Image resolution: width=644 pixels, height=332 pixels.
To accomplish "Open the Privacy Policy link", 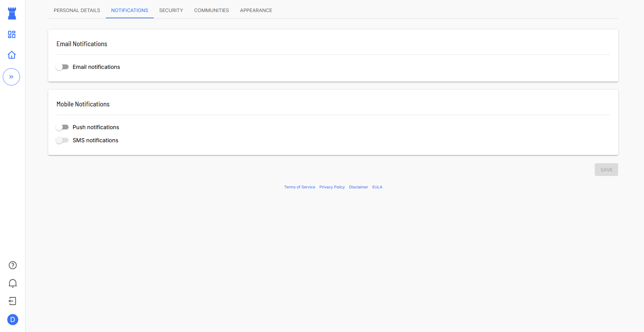I will click(x=332, y=187).
